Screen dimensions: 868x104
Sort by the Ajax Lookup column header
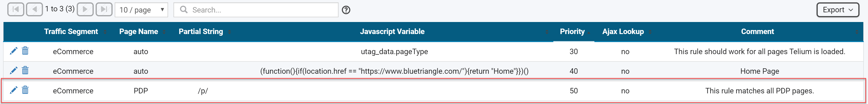(x=623, y=32)
